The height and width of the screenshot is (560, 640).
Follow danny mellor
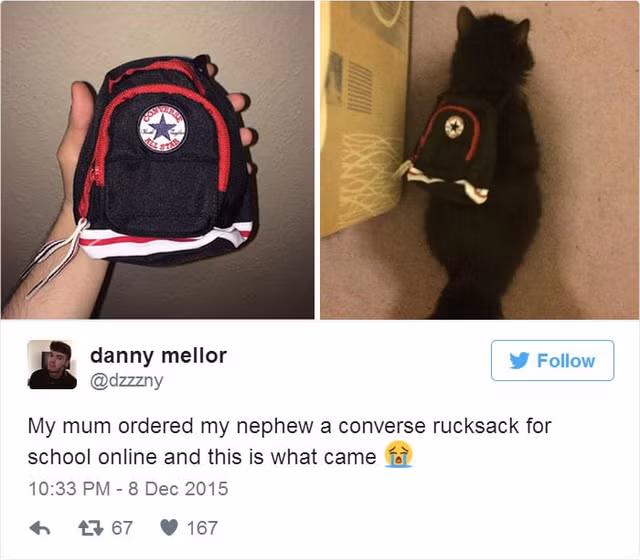[x=552, y=360]
